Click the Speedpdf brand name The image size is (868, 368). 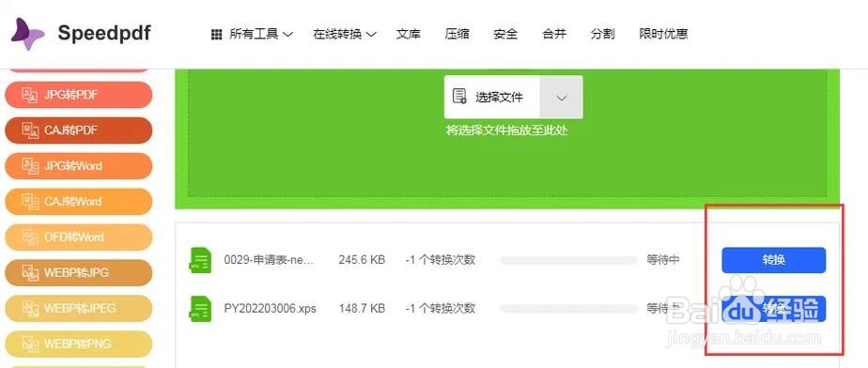(104, 34)
